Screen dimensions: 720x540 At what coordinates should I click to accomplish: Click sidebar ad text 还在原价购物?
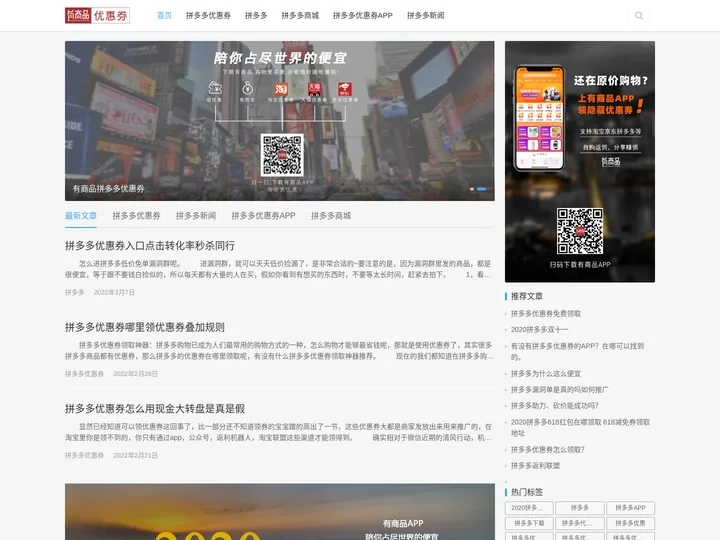pos(611,81)
